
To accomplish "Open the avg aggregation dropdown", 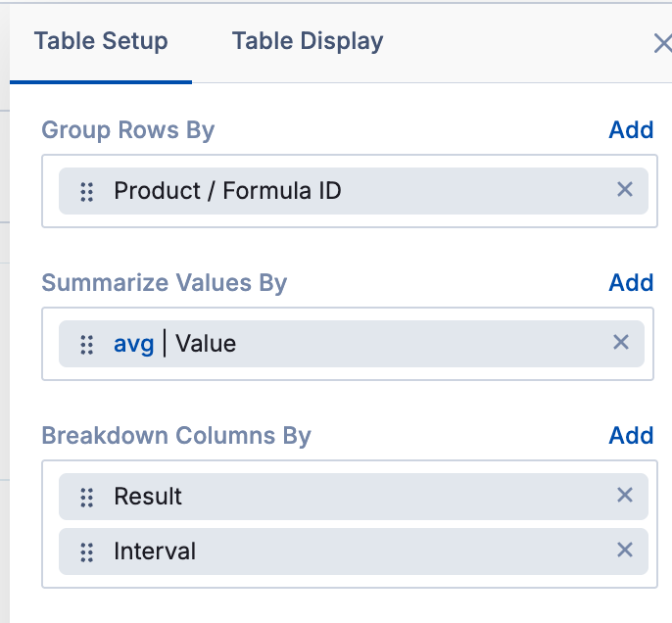I will (134, 344).
